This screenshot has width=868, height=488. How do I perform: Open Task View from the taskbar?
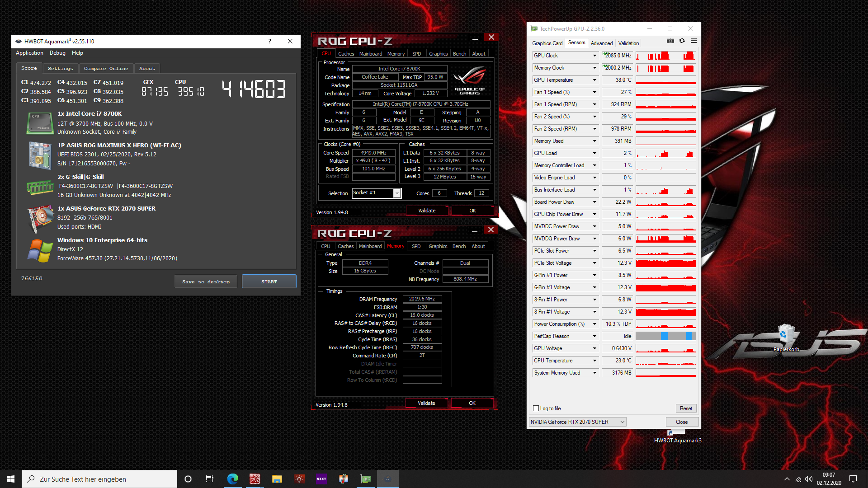pyautogui.click(x=210, y=479)
